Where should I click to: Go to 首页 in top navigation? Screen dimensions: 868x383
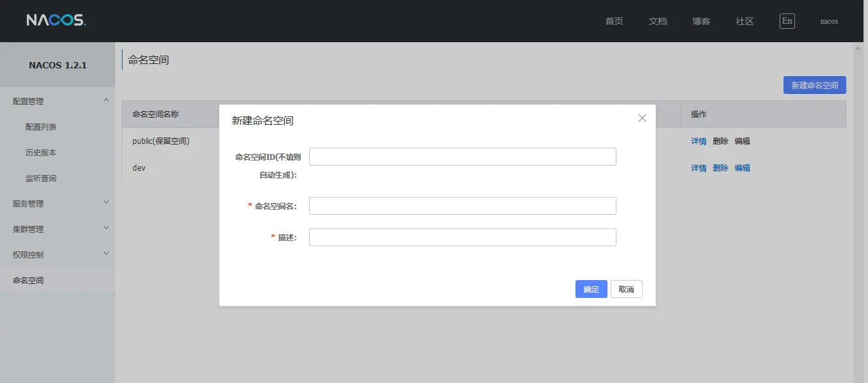click(614, 21)
